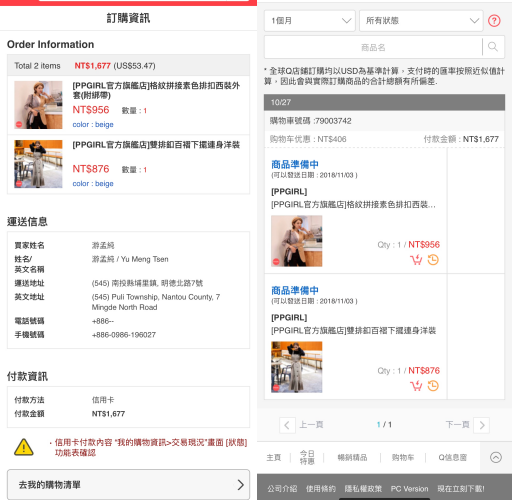Click second 商品準備中 status for dress
Screen dimensions: 512x500
pos(295,290)
